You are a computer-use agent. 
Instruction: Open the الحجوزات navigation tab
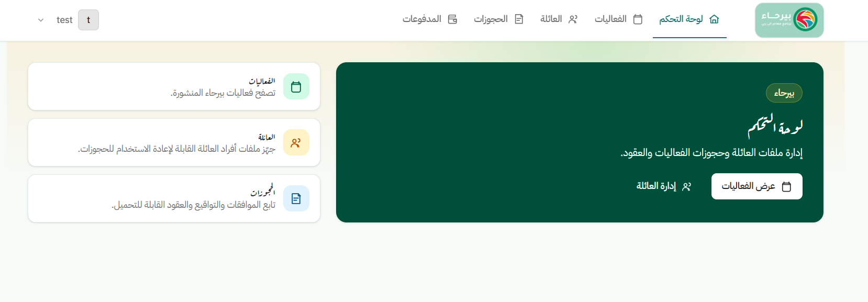coord(498,19)
